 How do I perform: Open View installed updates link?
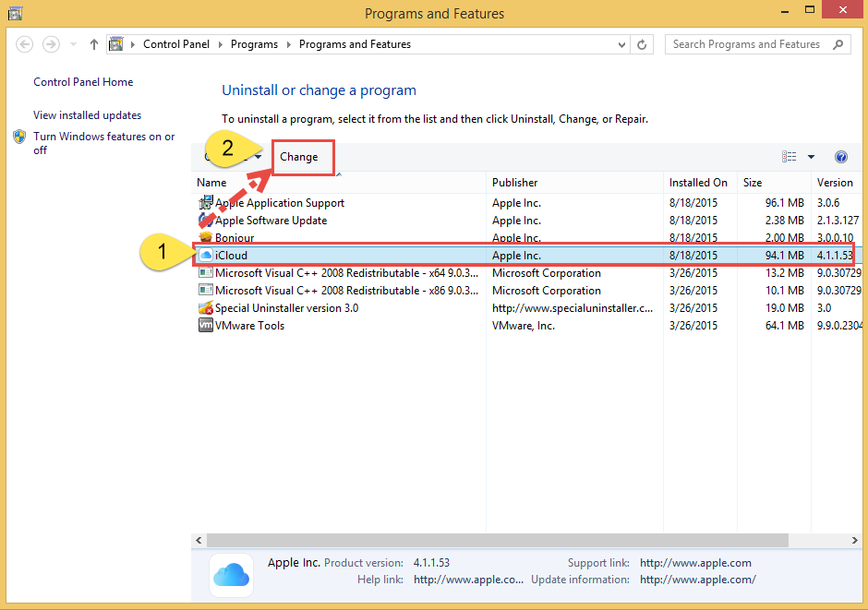click(x=87, y=115)
